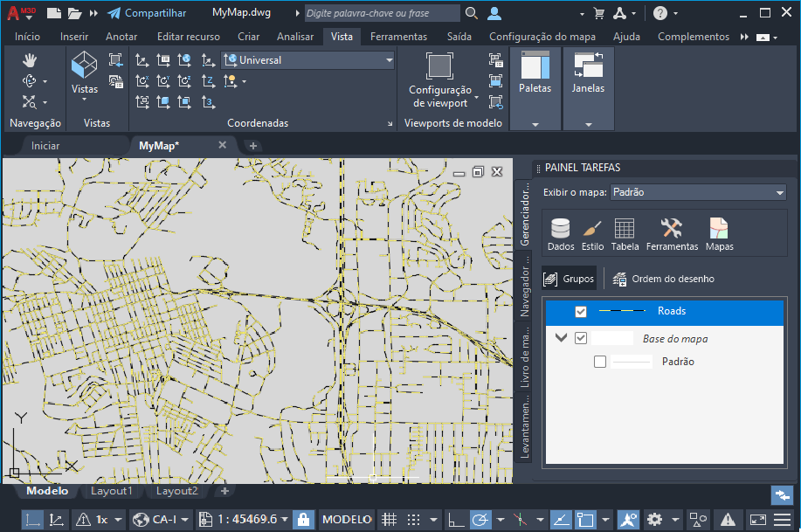Switch to the Analisar ribbon tab
Screen dimensions: 801x532
pyautogui.click(x=295, y=37)
